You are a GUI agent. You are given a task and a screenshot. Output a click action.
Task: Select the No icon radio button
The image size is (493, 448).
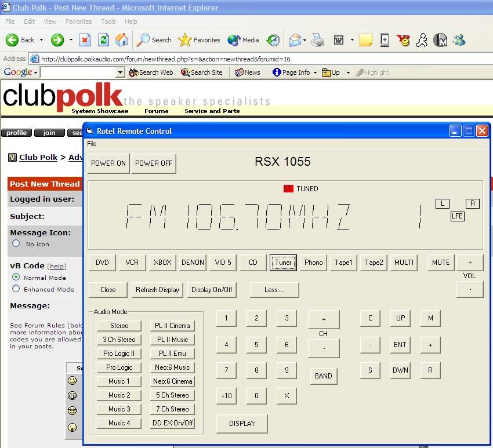(x=16, y=243)
